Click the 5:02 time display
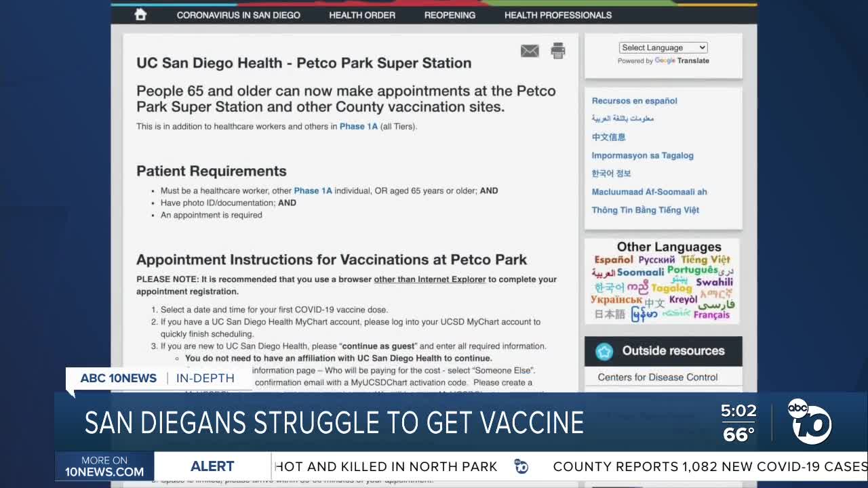 click(x=738, y=411)
